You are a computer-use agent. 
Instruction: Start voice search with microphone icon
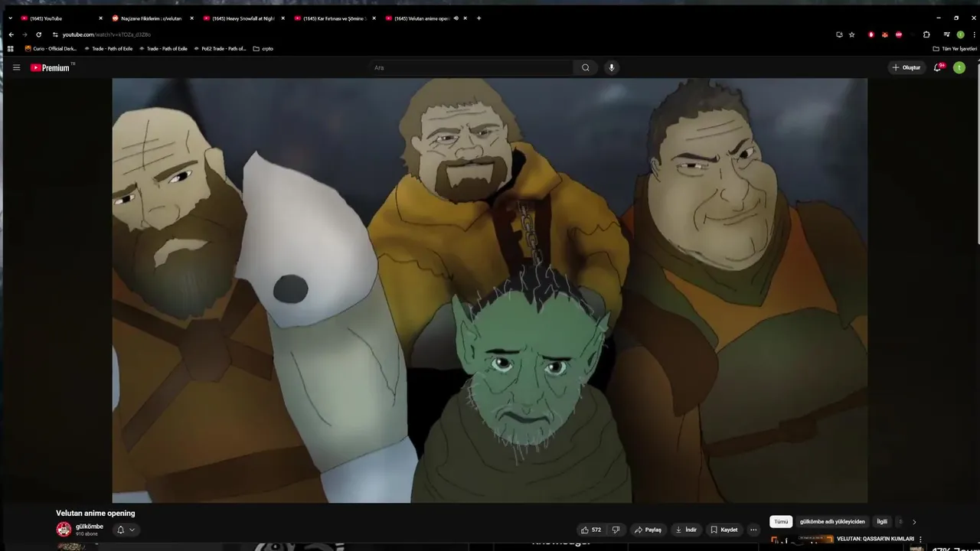(x=611, y=67)
